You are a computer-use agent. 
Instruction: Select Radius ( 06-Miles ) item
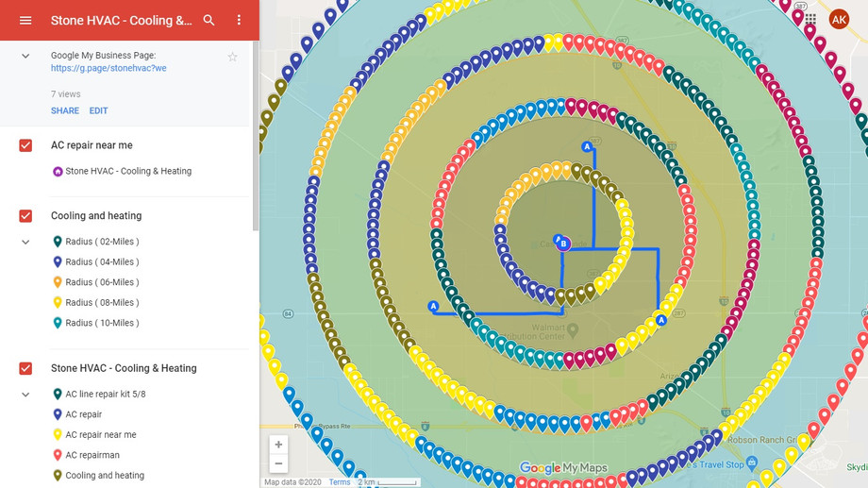[x=102, y=282]
